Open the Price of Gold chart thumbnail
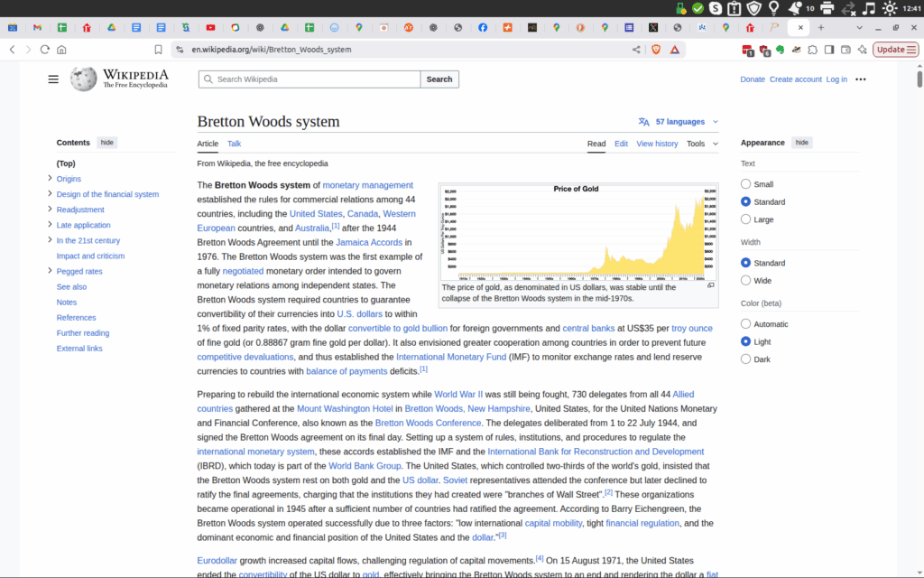The height and width of the screenshot is (578, 924). (578, 232)
